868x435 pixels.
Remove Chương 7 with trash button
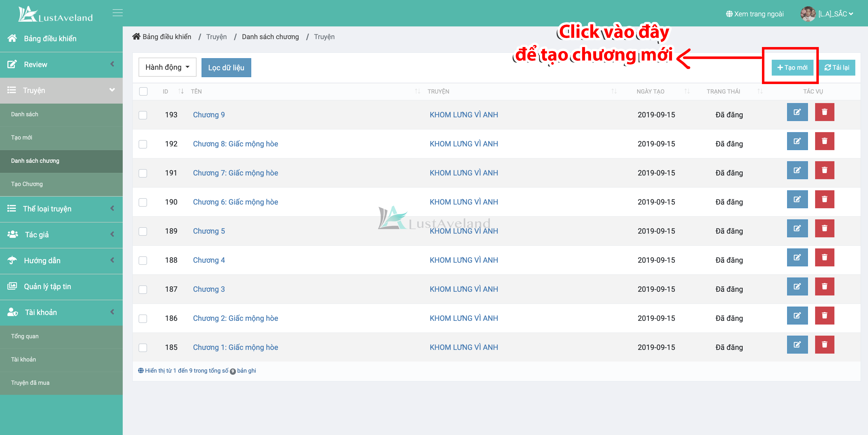click(x=825, y=170)
